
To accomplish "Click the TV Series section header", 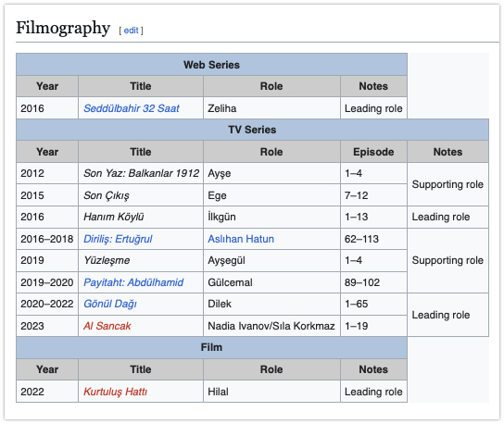I will (x=252, y=130).
